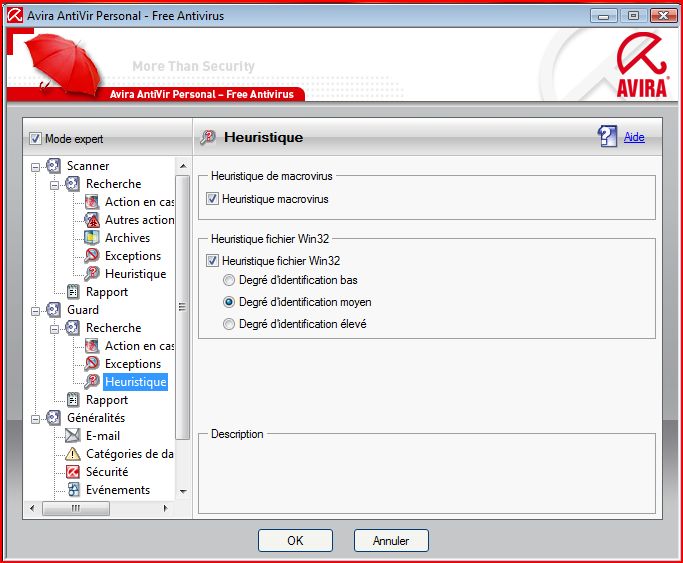Click the Archives icon
Screen dimensions: 683x563
point(91,238)
